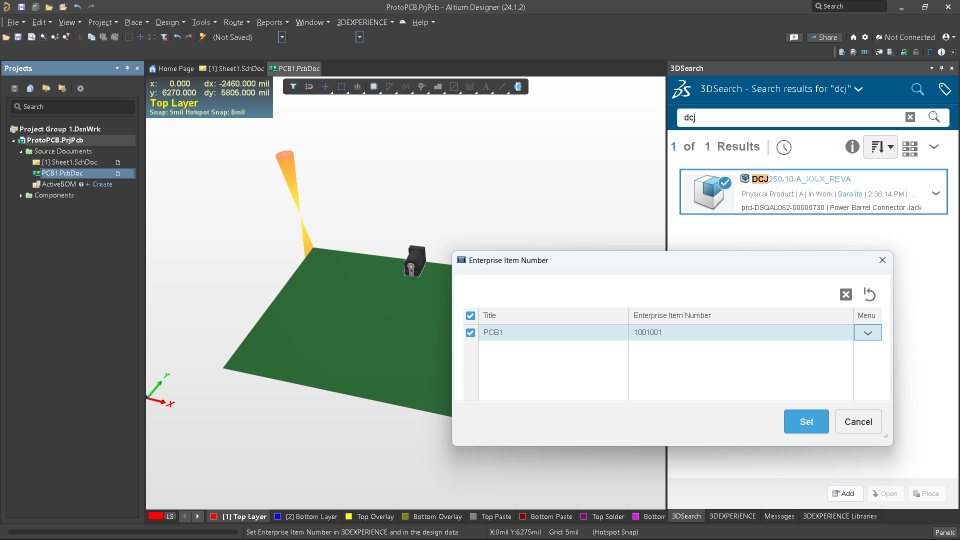
Task: Collapse the Source Documents folder
Action: tap(21, 151)
